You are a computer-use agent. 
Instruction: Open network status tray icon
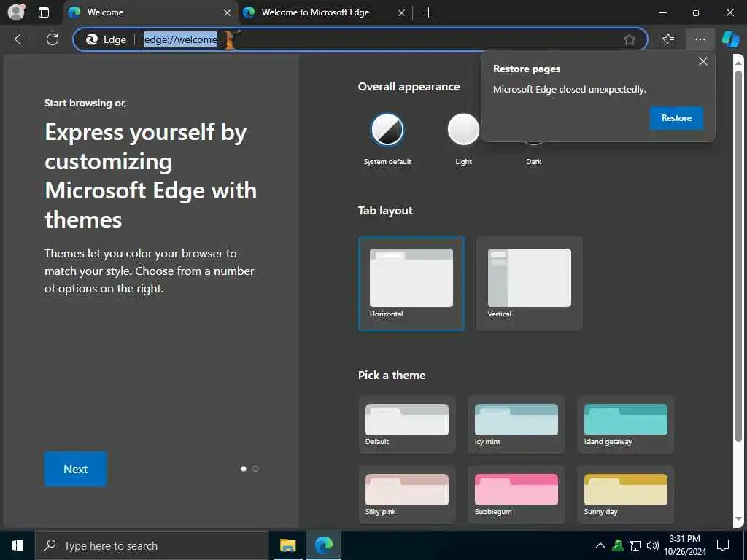click(635, 545)
